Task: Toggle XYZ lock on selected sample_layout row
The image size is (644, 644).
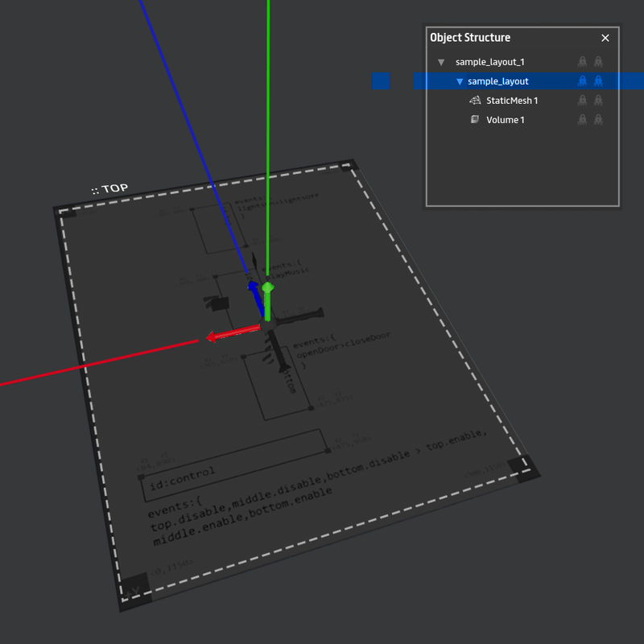Action: [x=598, y=81]
